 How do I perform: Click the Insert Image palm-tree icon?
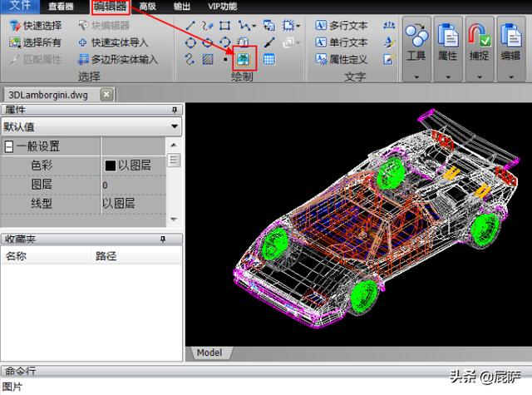244,59
